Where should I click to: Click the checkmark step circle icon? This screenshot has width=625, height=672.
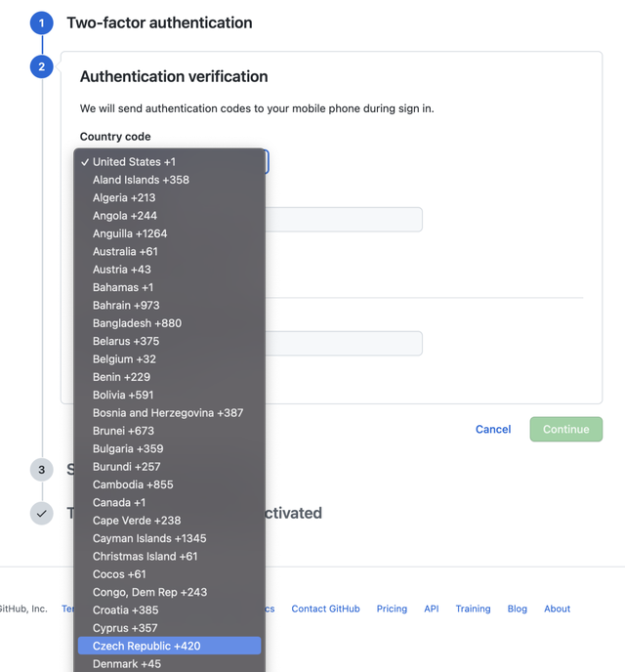tap(41, 513)
